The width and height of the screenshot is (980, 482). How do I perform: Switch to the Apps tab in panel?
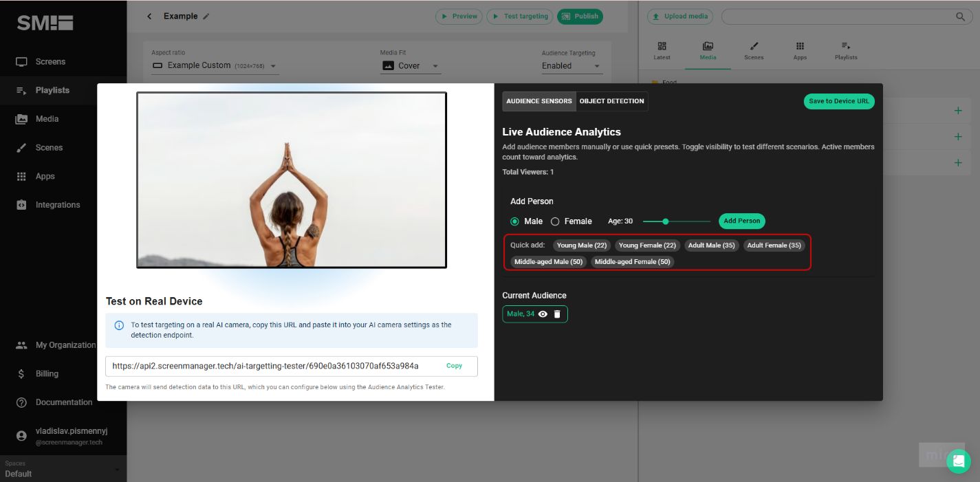click(800, 51)
